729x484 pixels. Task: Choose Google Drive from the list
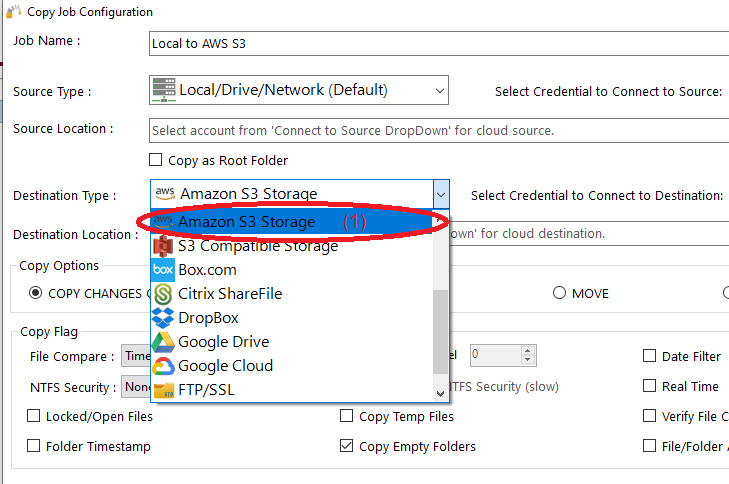(x=223, y=342)
